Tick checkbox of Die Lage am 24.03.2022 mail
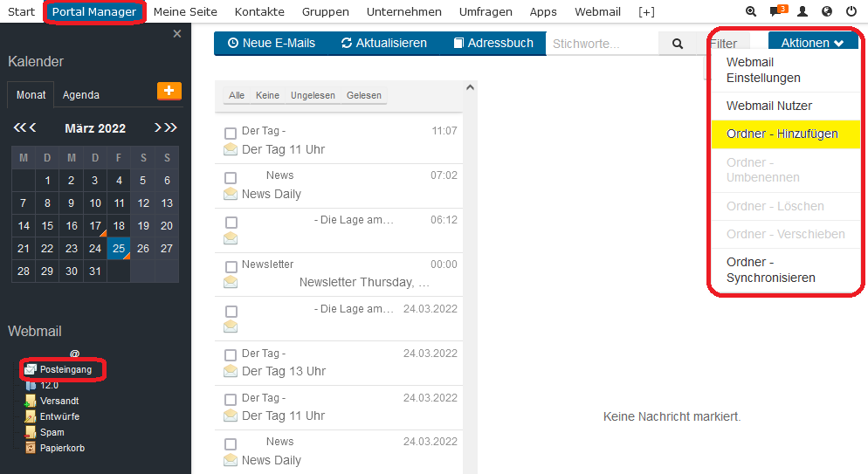The width and height of the screenshot is (868, 474). coord(231,312)
